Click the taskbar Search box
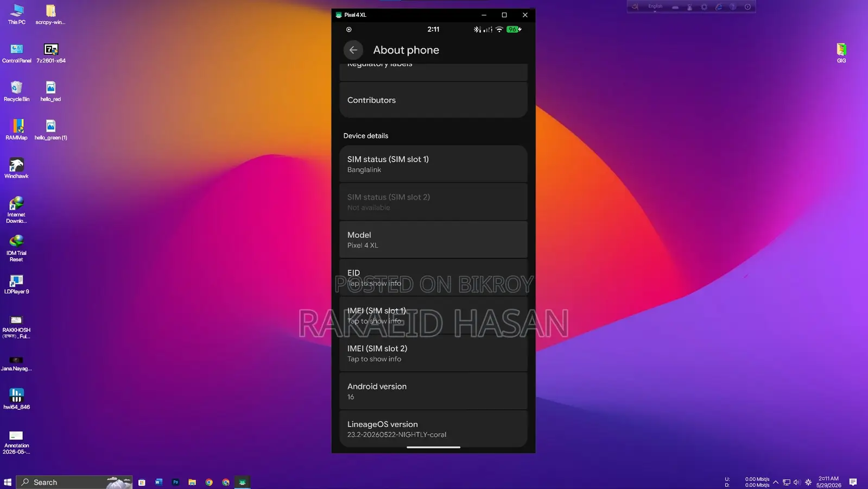868x489 pixels. [74, 482]
